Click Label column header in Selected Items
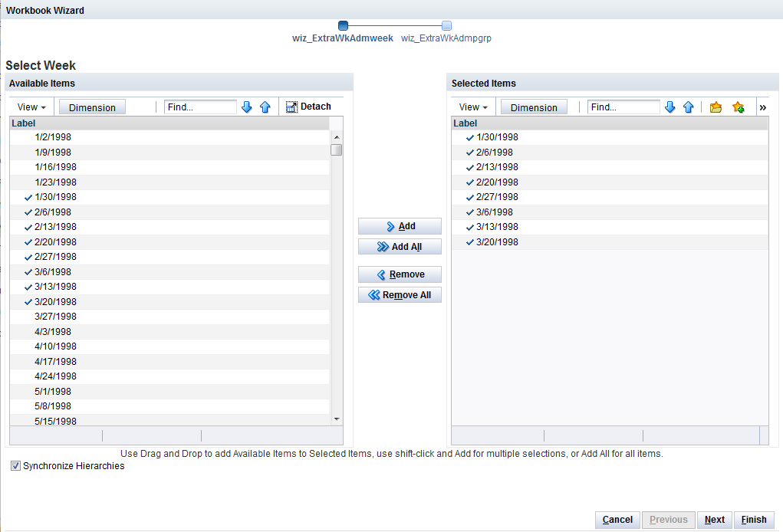The height and width of the screenshot is (532, 783). 610,123
